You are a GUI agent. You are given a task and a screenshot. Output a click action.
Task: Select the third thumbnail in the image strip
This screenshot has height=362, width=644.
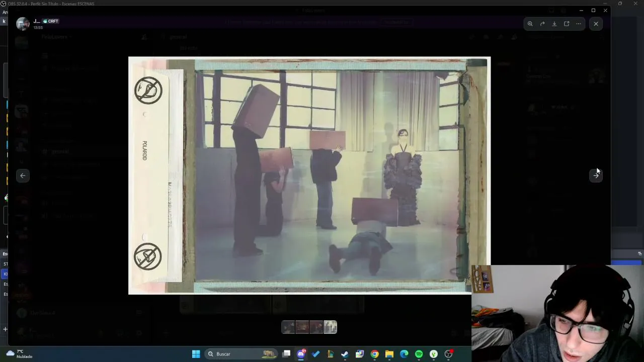pyautogui.click(x=316, y=327)
